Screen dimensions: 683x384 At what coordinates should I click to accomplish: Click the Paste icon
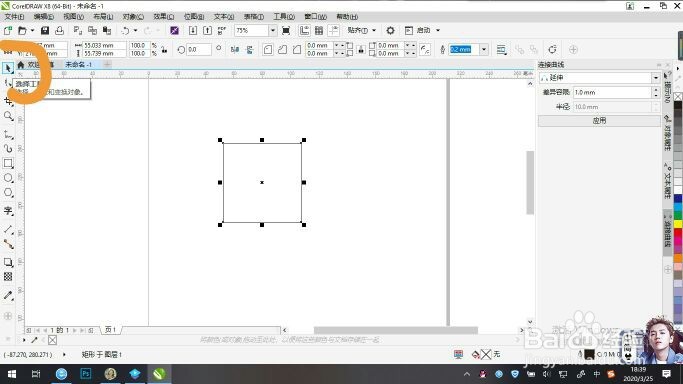click(107, 30)
